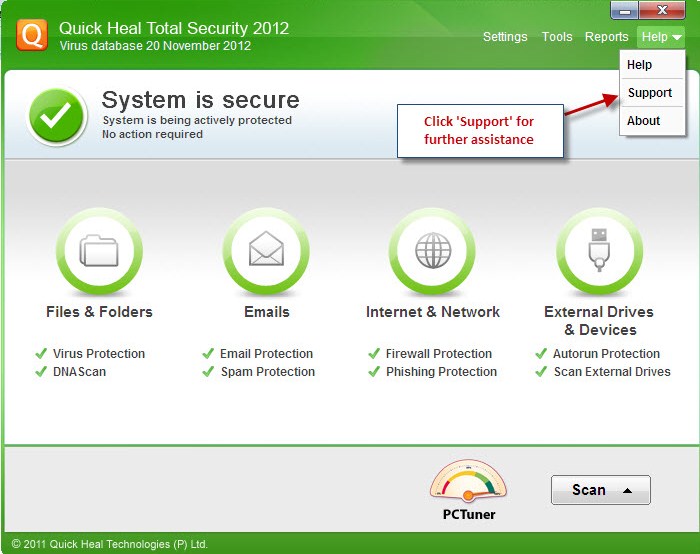Click the Firewall Protection green checkmark
Image resolution: width=700 pixels, height=554 pixels.
(374, 354)
